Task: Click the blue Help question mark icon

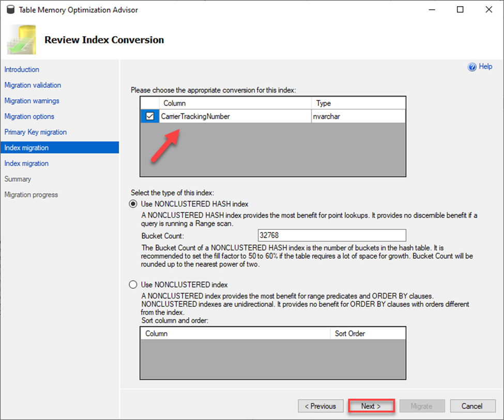Action: [x=472, y=67]
